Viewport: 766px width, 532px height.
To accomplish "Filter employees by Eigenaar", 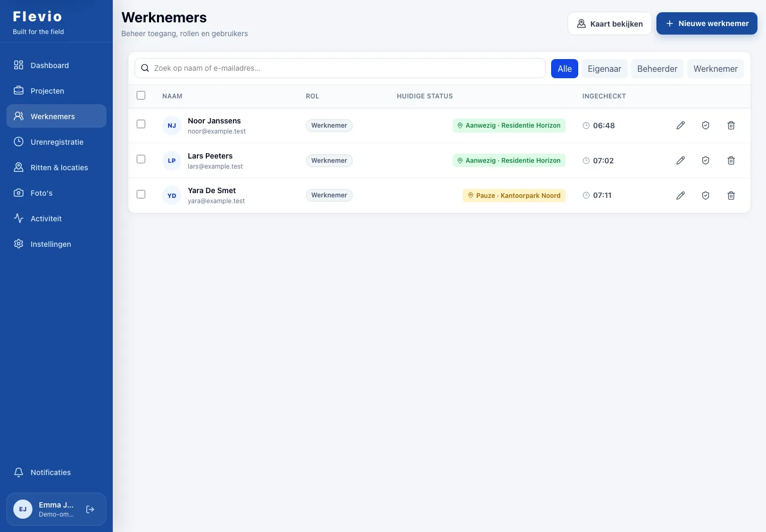I will click(604, 69).
